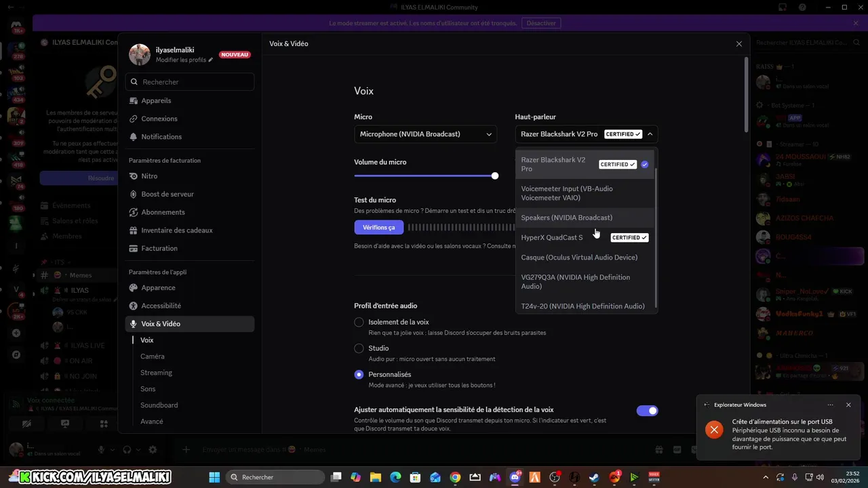The image size is (868, 488).
Task: Open Connexions settings
Action: [190, 119]
